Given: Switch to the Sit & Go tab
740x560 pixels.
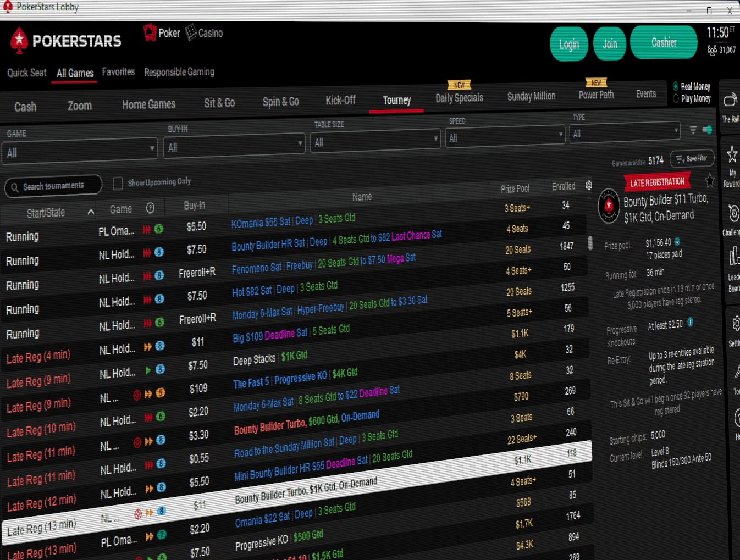Looking at the screenshot, I should [x=219, y=103].
